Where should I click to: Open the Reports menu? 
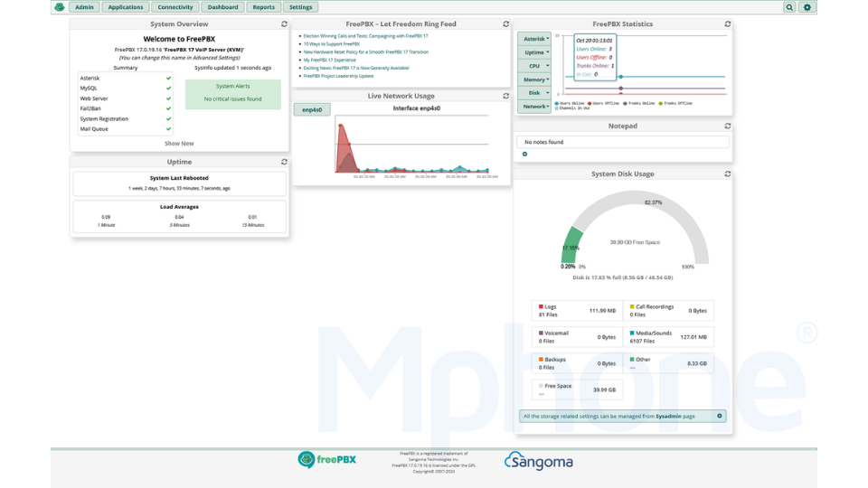point(263,7)
